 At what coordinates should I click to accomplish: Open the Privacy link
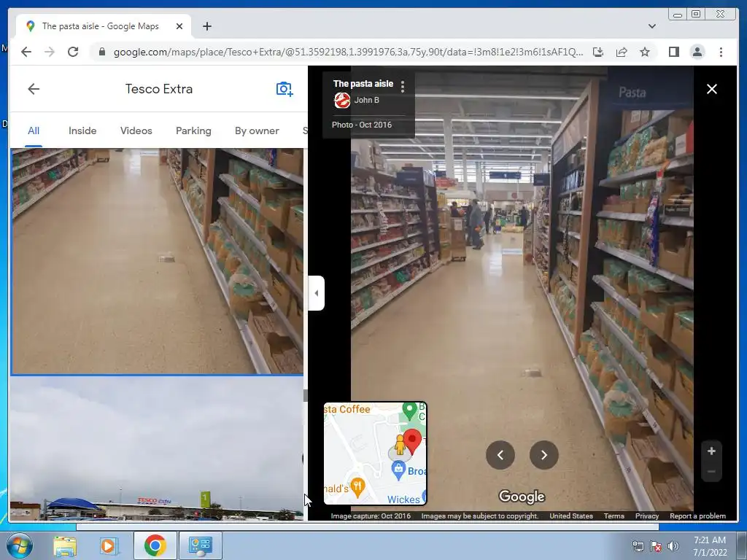click(x=646, y=516)
